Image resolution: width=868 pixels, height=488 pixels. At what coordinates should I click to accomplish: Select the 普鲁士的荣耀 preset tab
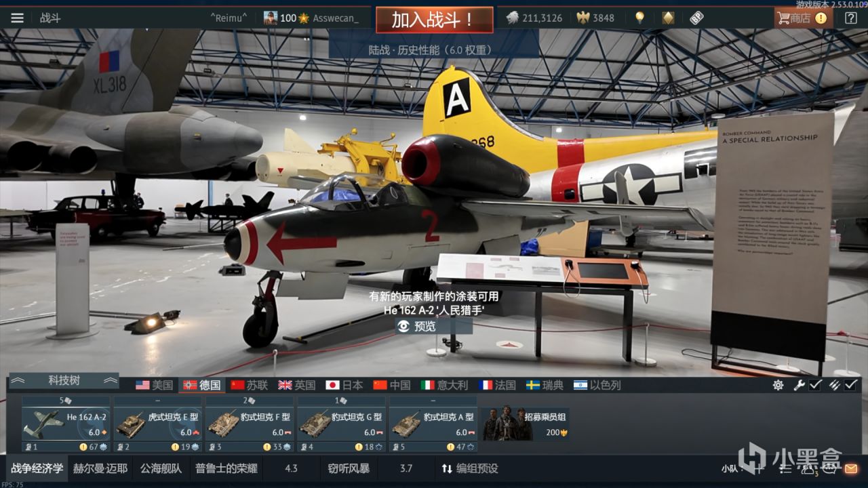coord(226,468)
